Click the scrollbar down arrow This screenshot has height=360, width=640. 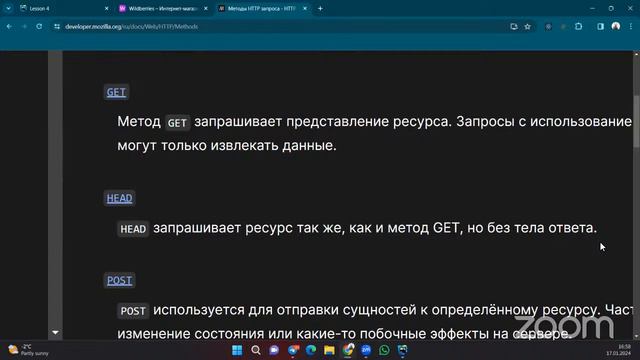(x=636, y=336)
